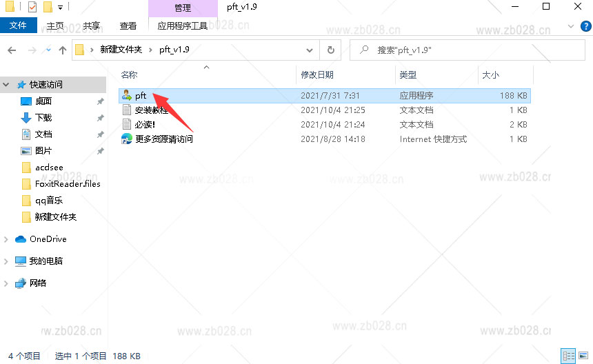Click 新建文件夹 in the address bar path

click(121, 50)
